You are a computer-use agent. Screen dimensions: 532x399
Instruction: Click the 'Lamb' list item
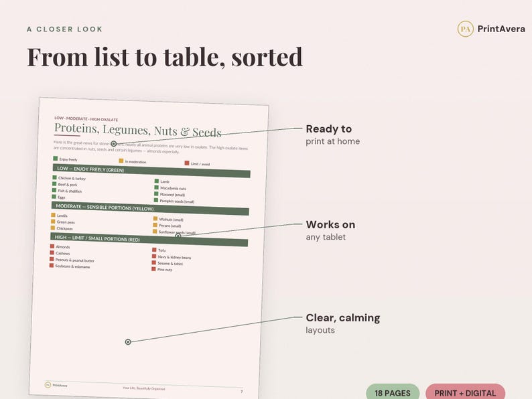point(162,181)
